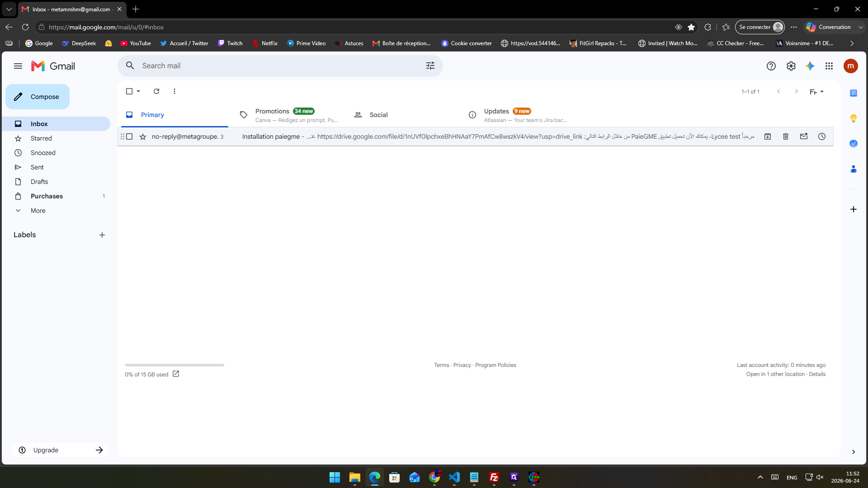
Task: Open the Gmail main menu hamburger icon
Action: pyautogui.click(x=18, y=66)
